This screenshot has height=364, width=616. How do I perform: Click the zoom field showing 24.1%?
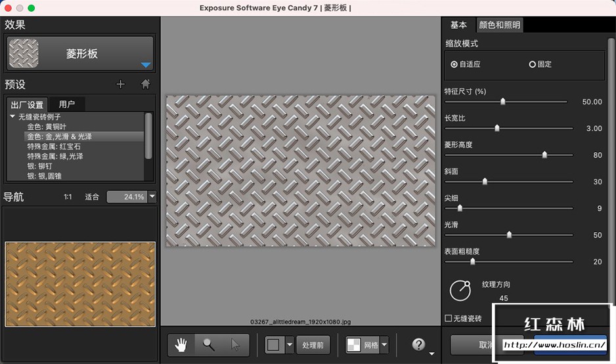(127, 197)
